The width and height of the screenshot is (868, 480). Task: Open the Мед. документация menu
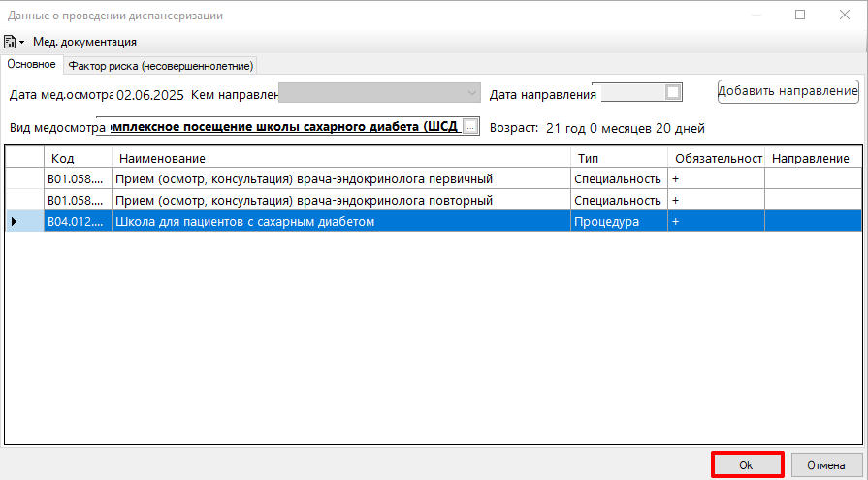84,42
